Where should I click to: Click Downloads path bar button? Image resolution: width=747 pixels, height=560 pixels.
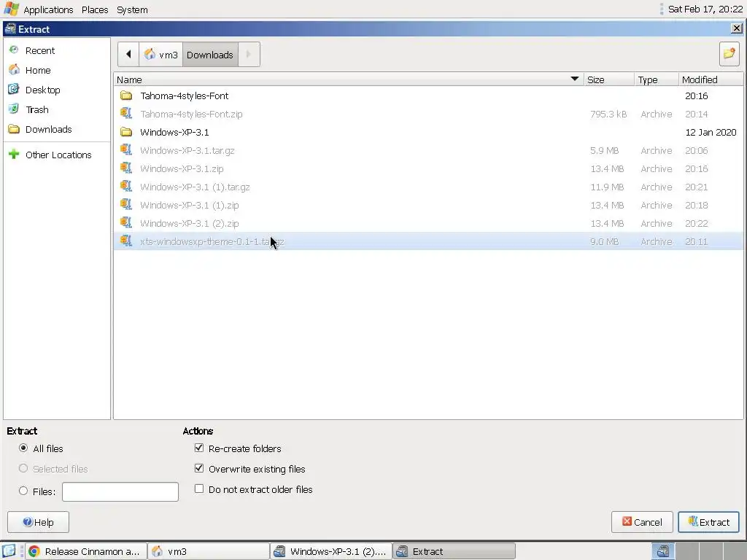click(210, 54)
